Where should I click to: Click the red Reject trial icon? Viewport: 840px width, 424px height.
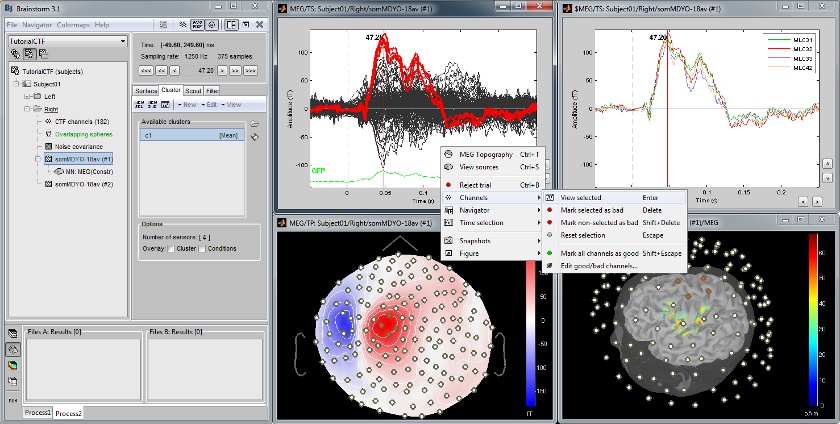[448, 185]
